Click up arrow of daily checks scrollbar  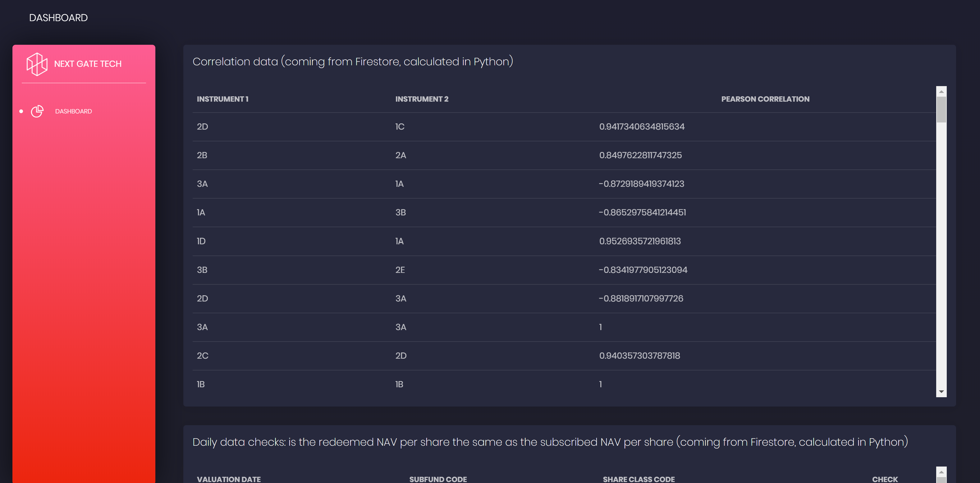(x=941, y=472)
